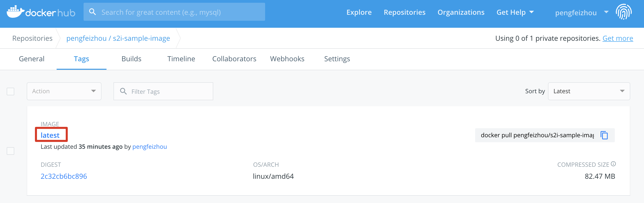Expand the pengfeizhou account menu
Image resolution: width=644 pixels, height=203 pixels.
pos(581,12)
